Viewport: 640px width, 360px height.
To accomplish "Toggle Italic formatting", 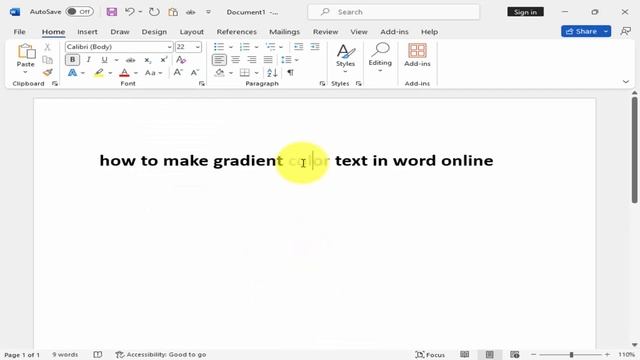I will [89, 60].
